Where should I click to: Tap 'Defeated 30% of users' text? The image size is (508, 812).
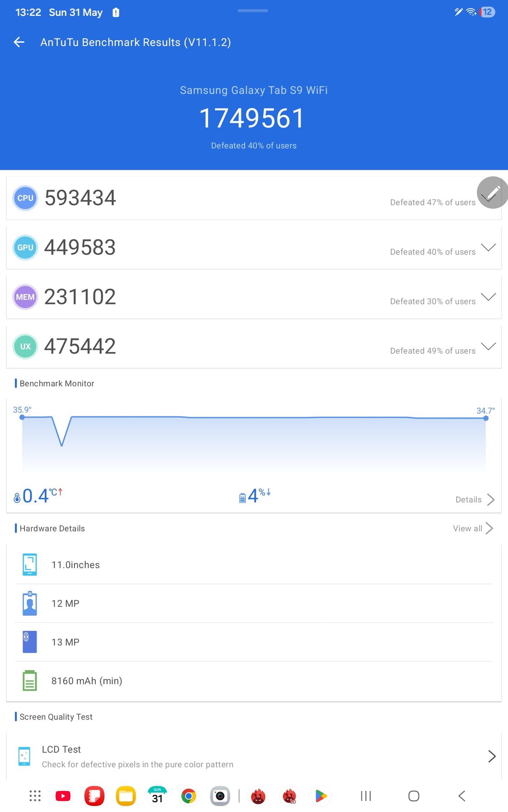tap(433, 301)
